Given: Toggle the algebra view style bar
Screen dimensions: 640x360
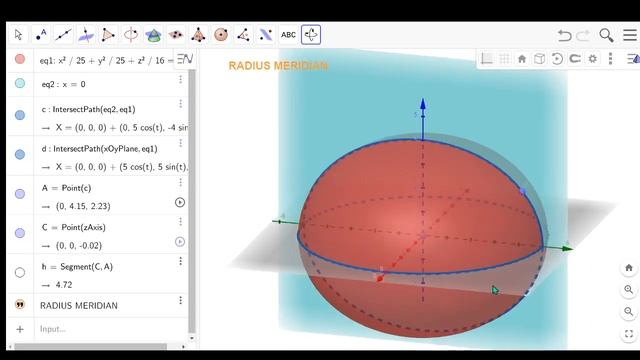Looking at the screenshot, I should point(184,59).
